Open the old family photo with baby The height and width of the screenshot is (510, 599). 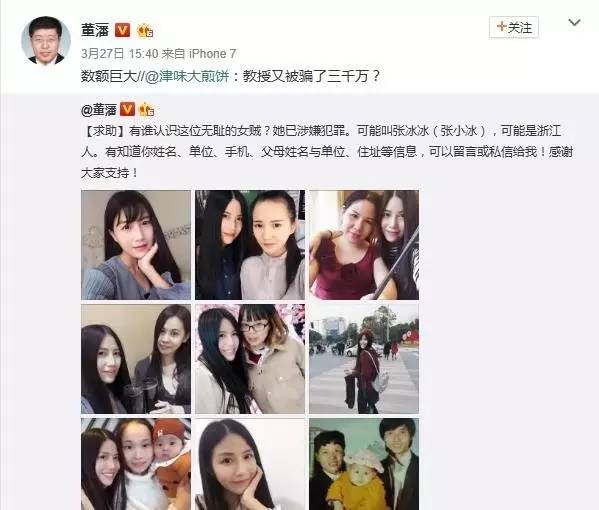364,464
